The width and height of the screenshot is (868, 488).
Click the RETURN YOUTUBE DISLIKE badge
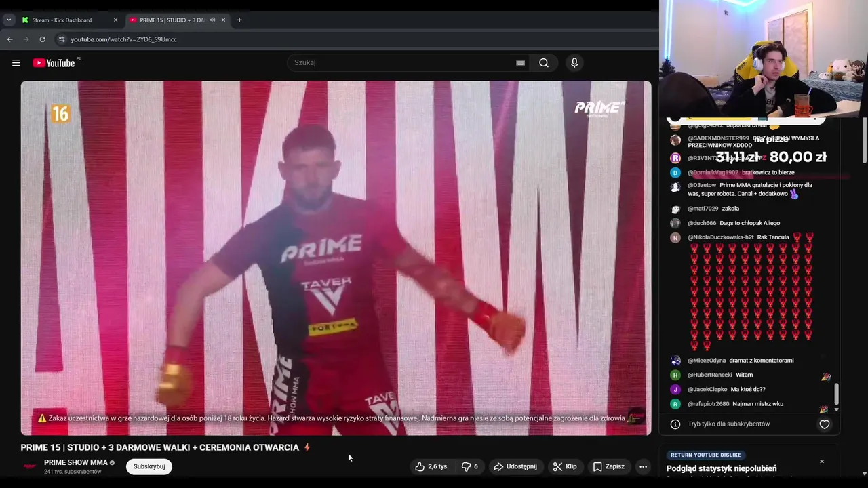click(705, 455)
